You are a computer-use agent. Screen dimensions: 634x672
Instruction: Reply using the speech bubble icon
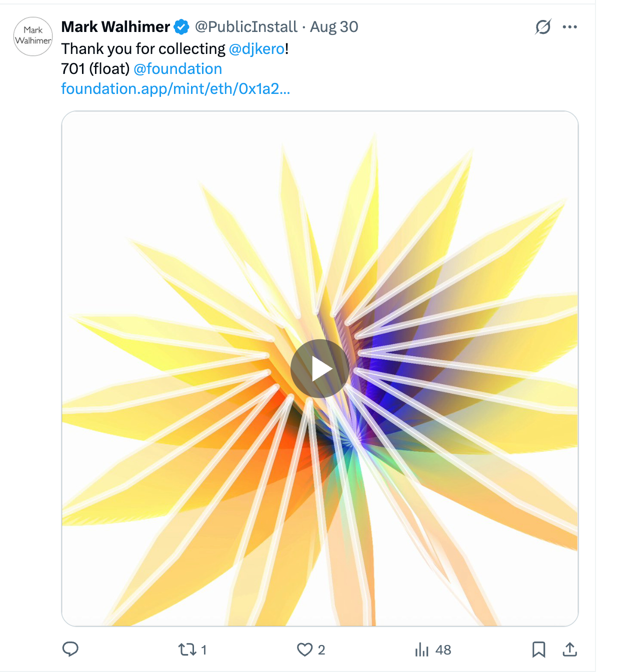[70, 649]
